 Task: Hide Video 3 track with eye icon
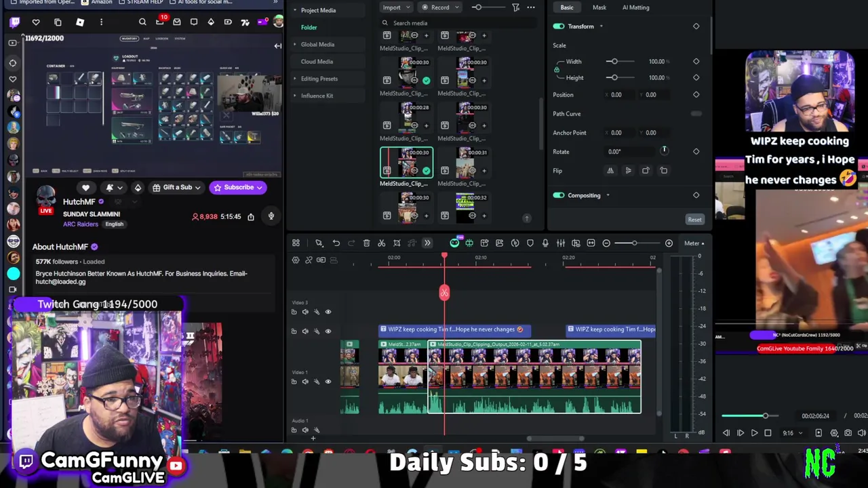(328, 312)
